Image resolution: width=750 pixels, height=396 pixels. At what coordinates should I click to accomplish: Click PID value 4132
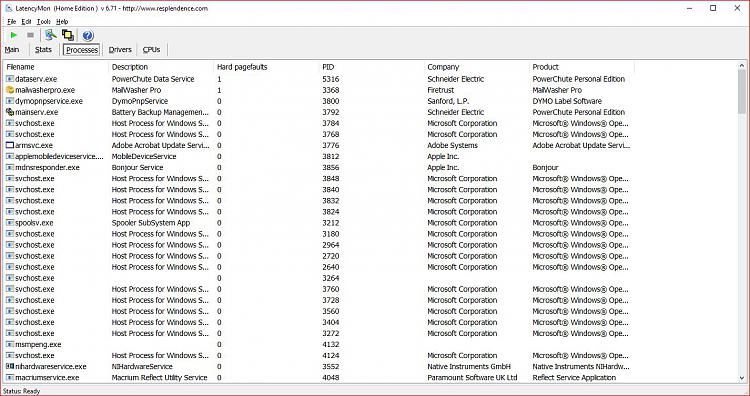(331, 344)
